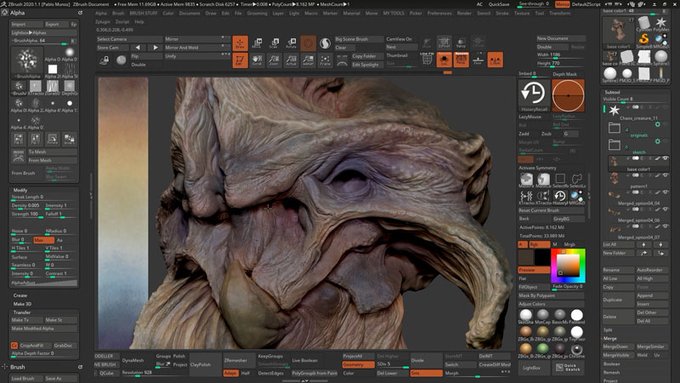Viewport: 680px width, 383px height.
Task: Toggle visibility eye of Merged_option04_04 subtool
Action: point(666,193)
